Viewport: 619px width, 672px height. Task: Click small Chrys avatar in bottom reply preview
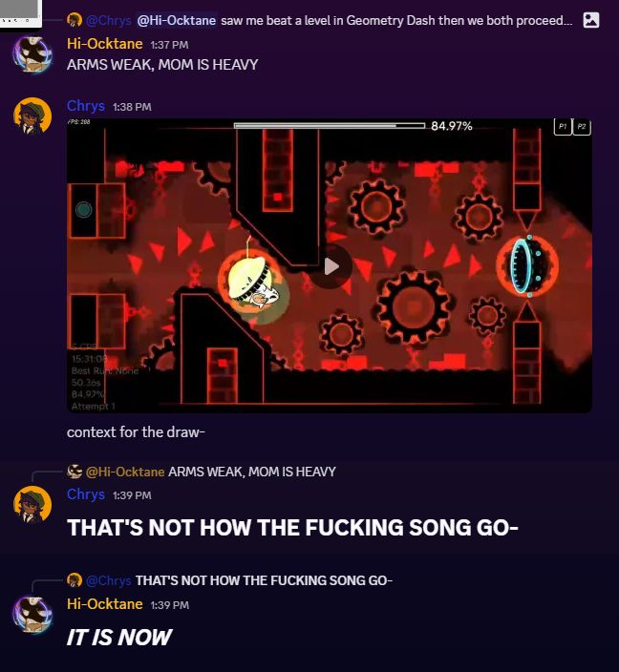click(75, 580)
